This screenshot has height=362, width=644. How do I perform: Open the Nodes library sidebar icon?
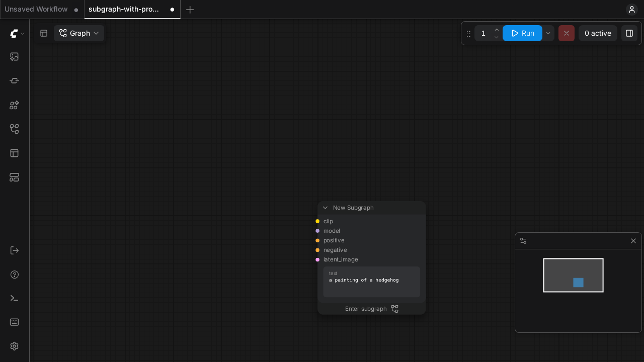point(15,81)
